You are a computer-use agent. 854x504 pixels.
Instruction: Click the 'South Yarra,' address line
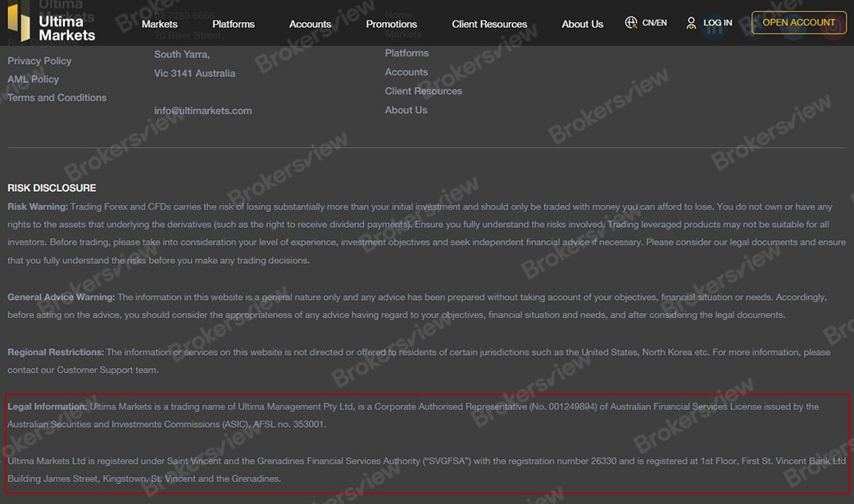[181, 54]
